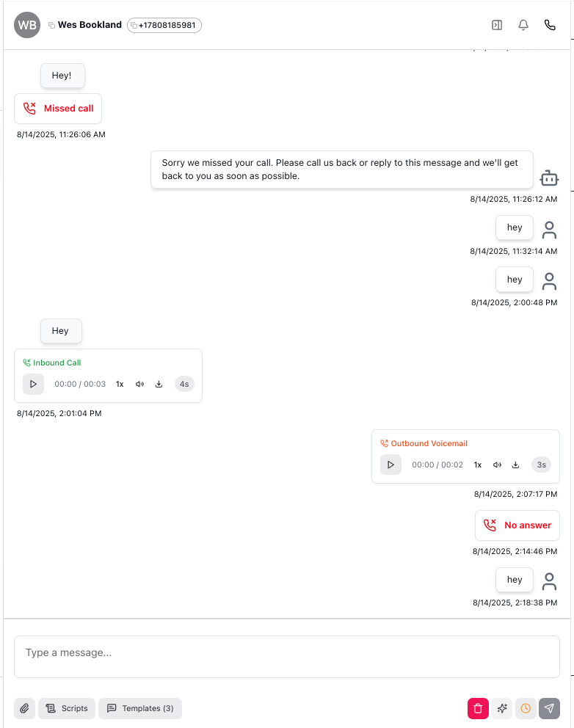Screen dimensions: 574x728
Task: Open the Templates (3) picker
Action: [140, 708]
